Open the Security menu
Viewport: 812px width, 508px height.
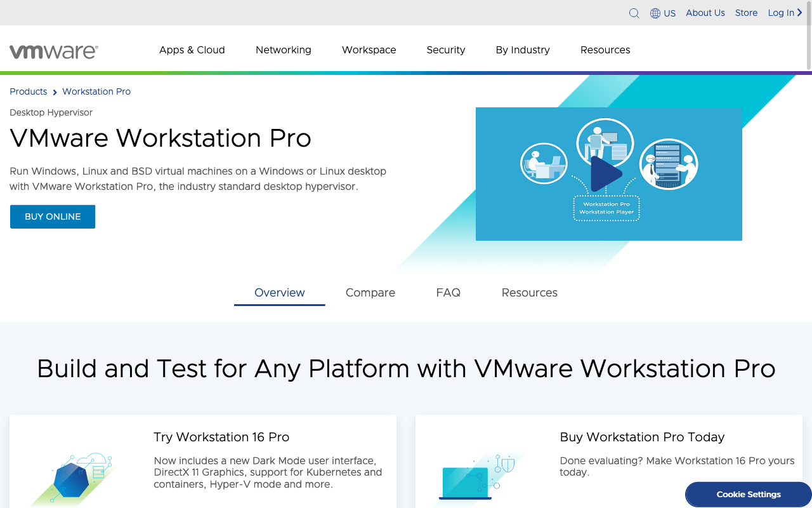(x=446, y=50)
